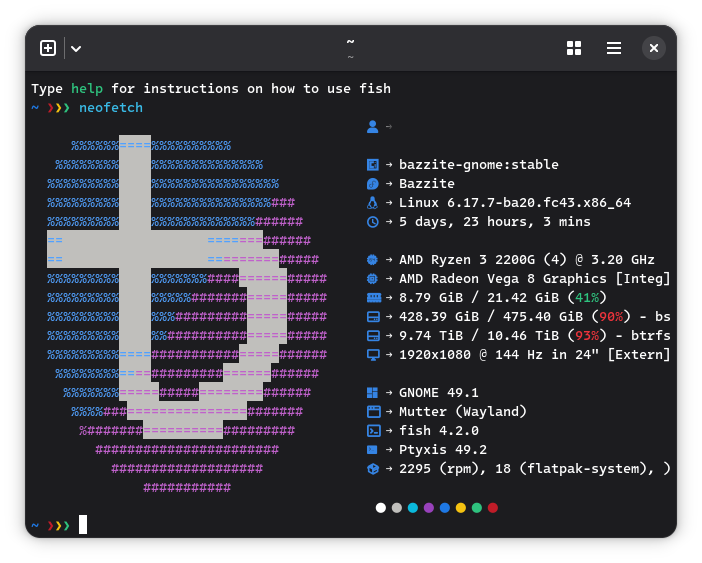Click the '2295 (rpm)' packages text
This screenshot has width=702, height=563.
point(441,469)
